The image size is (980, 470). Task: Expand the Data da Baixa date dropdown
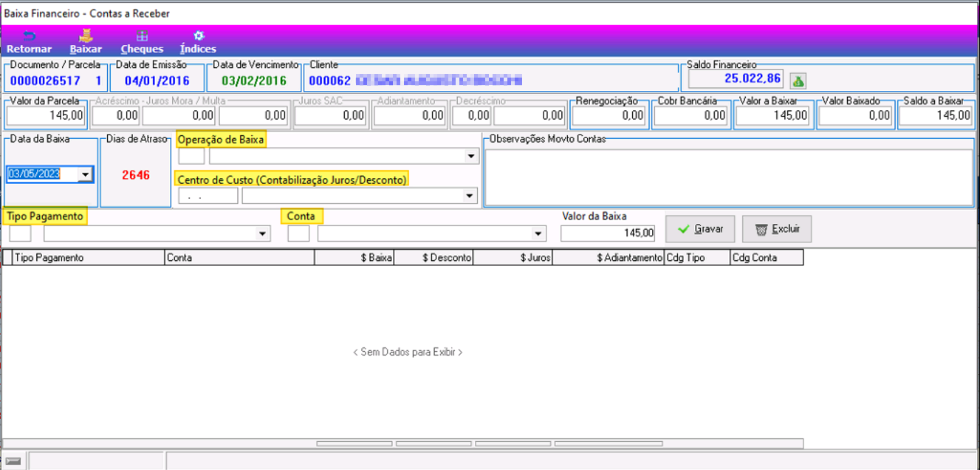[x=86, y=174]
